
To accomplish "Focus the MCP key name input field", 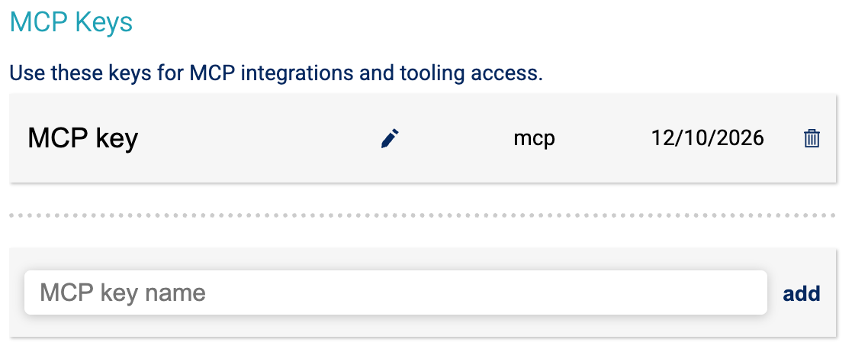I will click(x=395, y=293).
